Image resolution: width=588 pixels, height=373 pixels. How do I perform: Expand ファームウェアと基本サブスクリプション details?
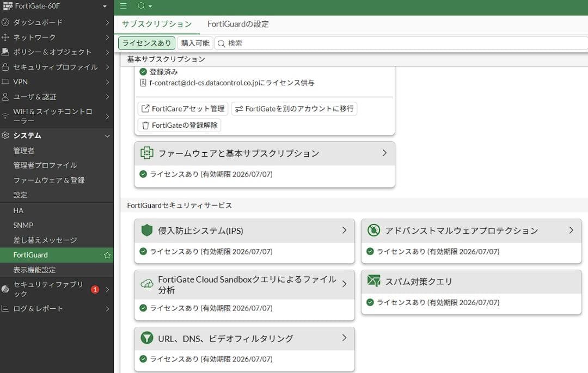[384, 153]
